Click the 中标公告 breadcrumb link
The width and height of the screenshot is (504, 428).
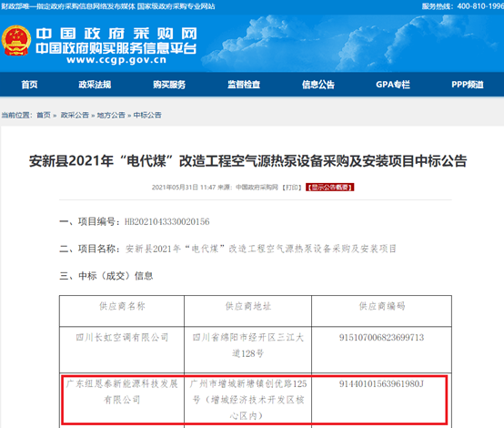point(147,116)
